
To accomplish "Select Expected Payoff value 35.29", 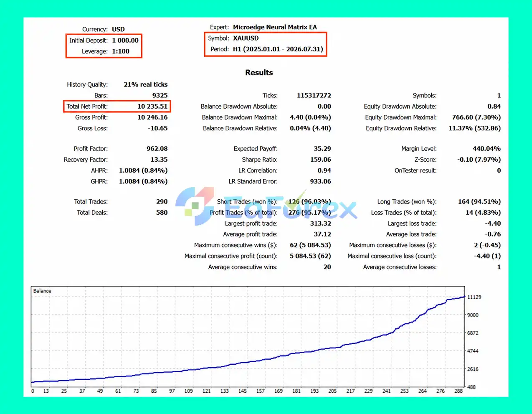I will [322, 149].
